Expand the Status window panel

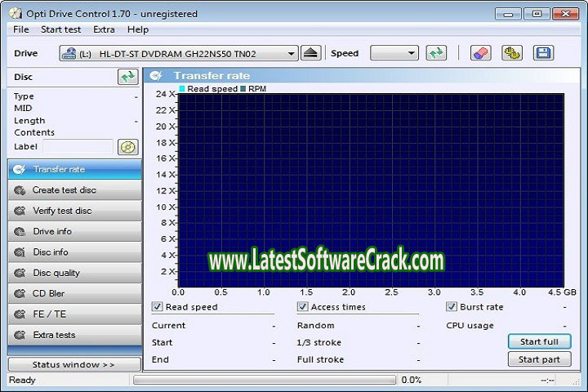[74, 364]
